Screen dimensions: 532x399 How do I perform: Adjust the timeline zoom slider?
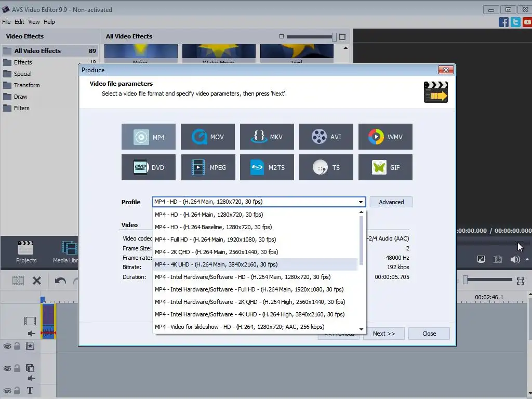pos(465,280)
